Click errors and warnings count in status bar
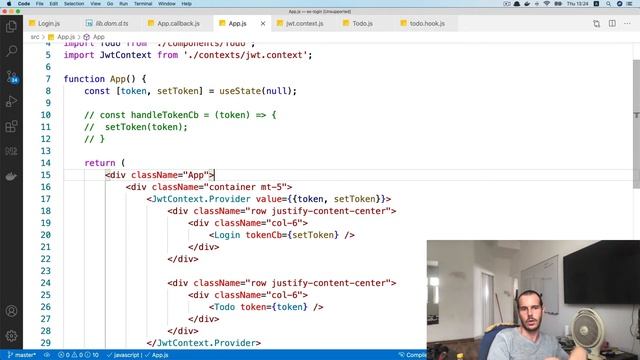Image resolution: width=640 pixels, height=360 pixels. 78,355
